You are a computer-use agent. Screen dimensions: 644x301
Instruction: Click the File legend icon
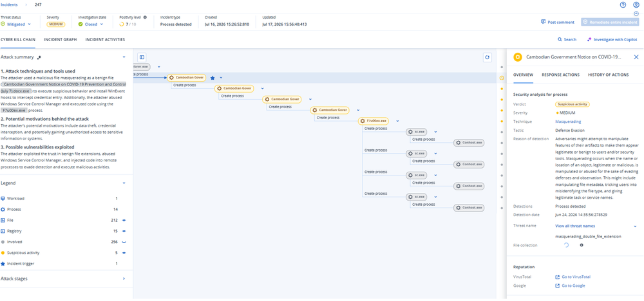3,220
